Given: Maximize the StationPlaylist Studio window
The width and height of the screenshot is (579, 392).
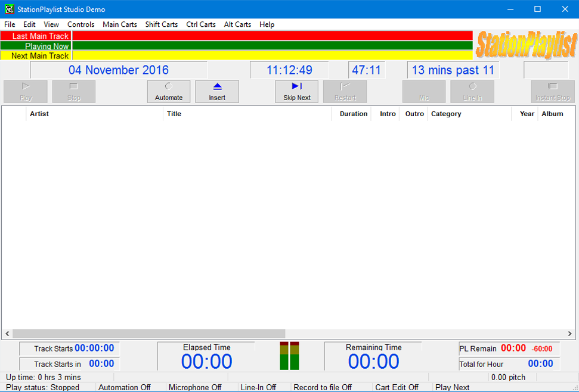Looking at the screenshot, I should (538, 9).
